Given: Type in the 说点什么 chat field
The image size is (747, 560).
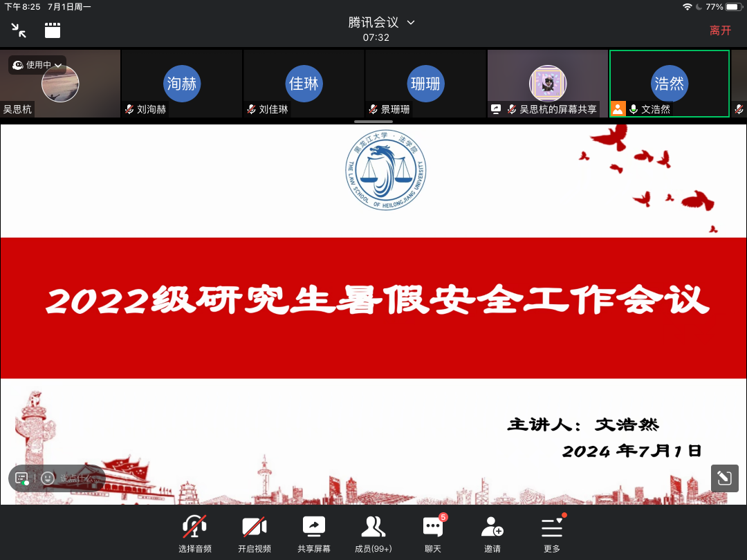Looking at the screenshot, I should click(x=77, y=478).
